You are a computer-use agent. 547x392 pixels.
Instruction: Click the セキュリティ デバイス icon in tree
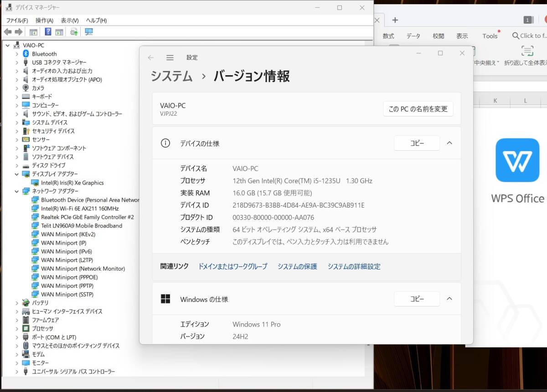click(x=26, y=131)
